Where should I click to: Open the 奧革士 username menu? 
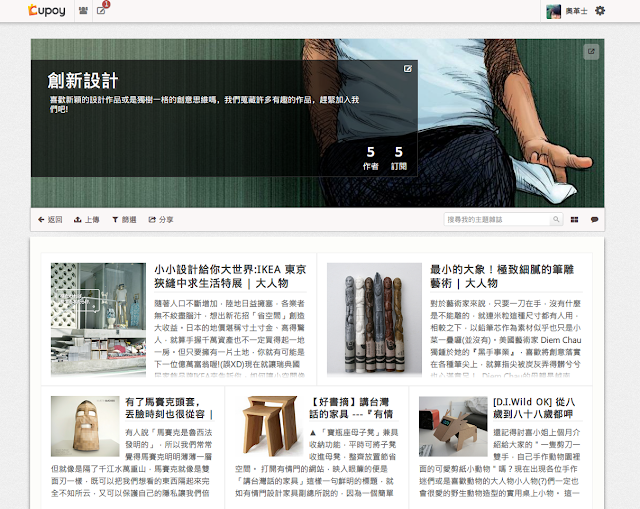pyautogui.click(x=576, y=11)
